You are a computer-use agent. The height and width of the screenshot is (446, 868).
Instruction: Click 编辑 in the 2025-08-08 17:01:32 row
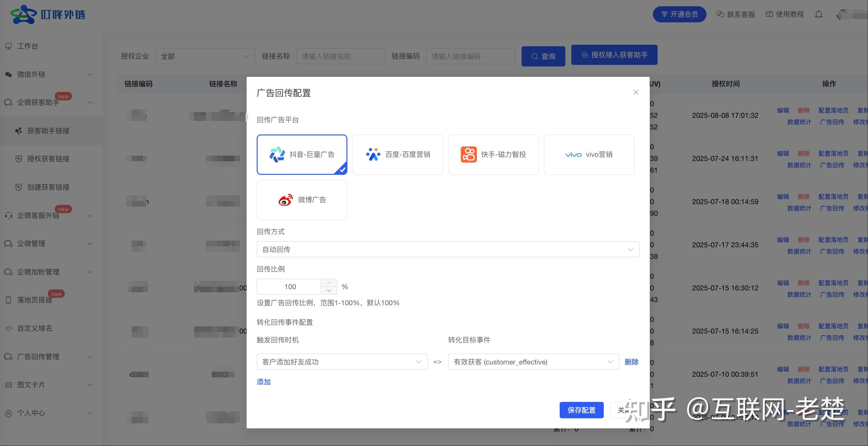(783, 110)
